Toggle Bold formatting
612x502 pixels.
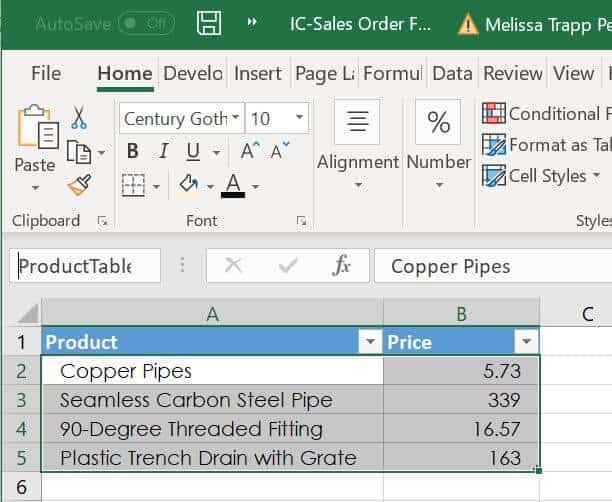pyautogui.click(x=133, y=151)
